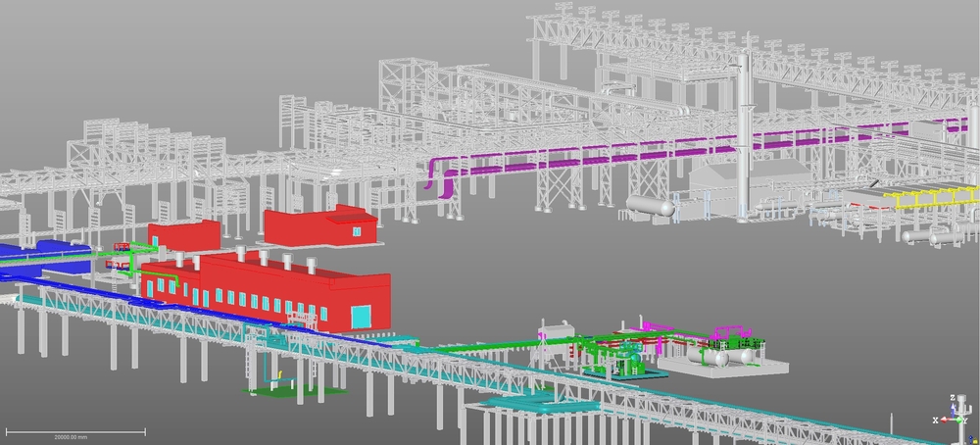980x445 pixels.
Task: Select the small yellow pipe on green pad
Action: [x=278, y=374]
